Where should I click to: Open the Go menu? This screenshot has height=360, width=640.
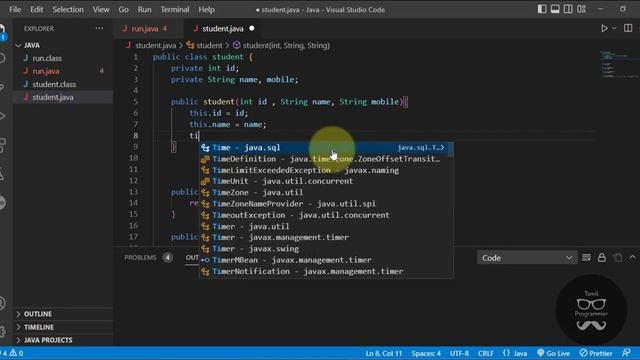point(123,9)
